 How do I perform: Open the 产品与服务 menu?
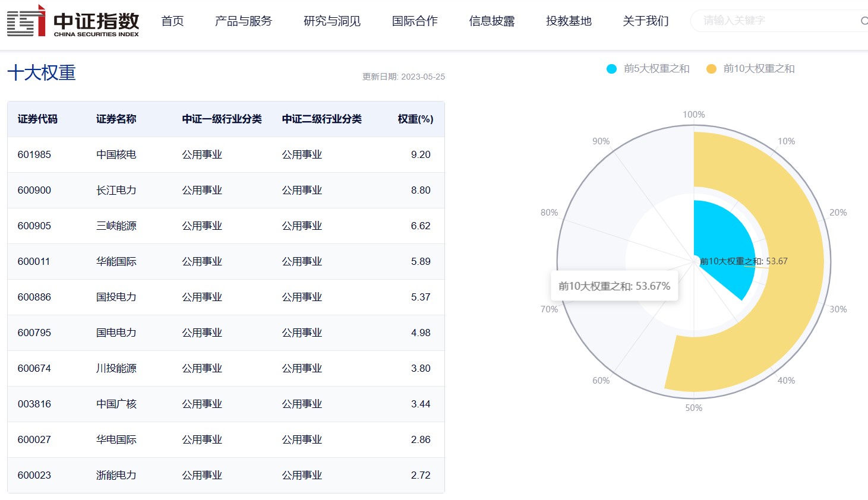tap(244, 21)
